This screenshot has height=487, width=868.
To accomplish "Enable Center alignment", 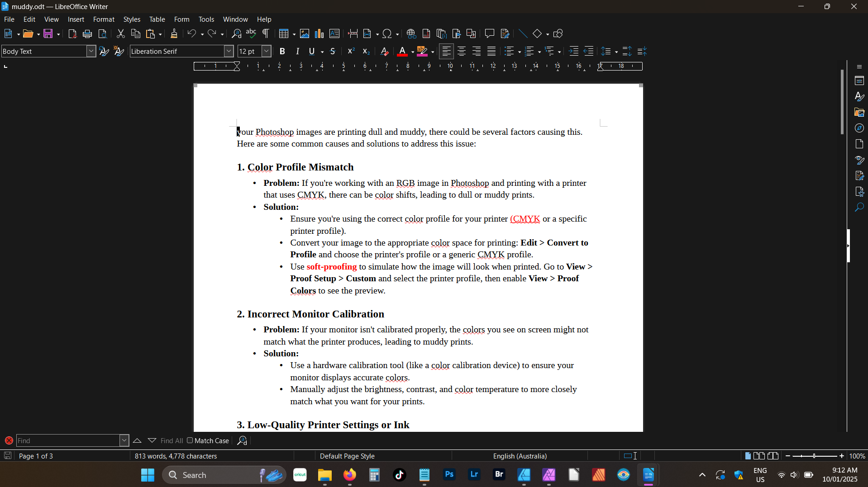I will tap(462, 52).
